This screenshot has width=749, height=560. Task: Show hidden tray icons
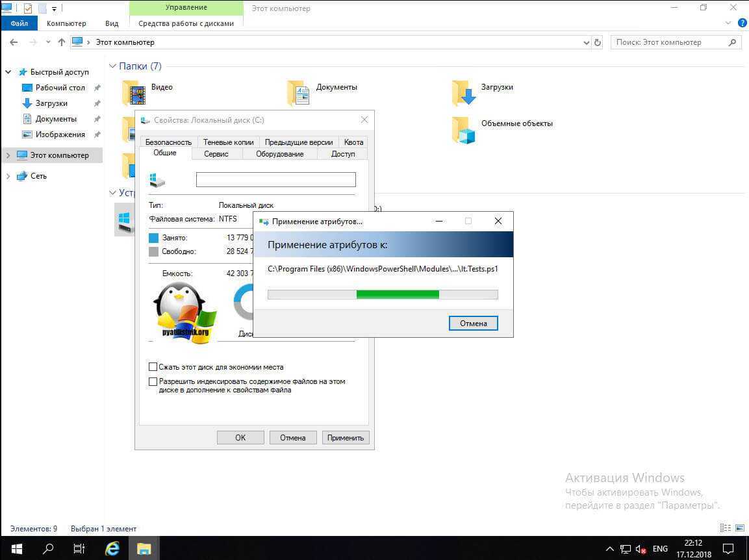pos(609,549)
